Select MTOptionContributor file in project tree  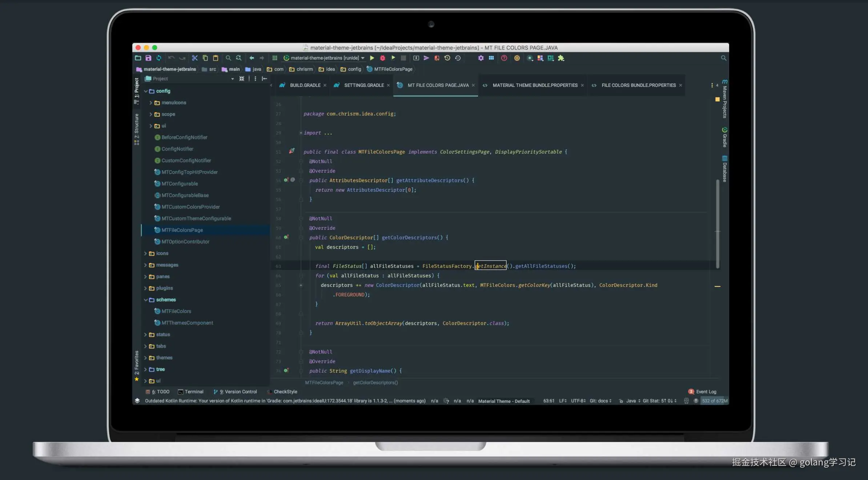[x=185, y=242]
